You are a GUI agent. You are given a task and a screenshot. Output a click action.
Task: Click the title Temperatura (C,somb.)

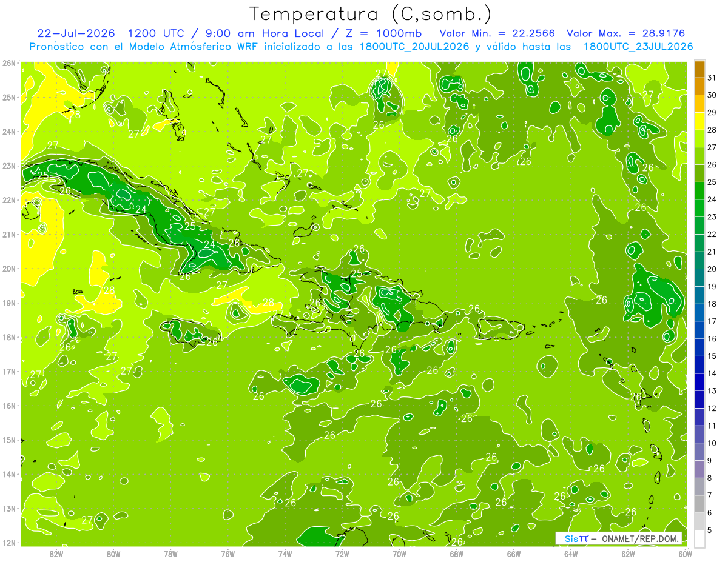[x=371, y=14]
